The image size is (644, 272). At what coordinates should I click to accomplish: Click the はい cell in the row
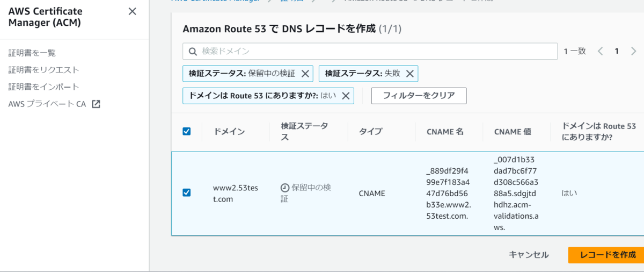569,193
